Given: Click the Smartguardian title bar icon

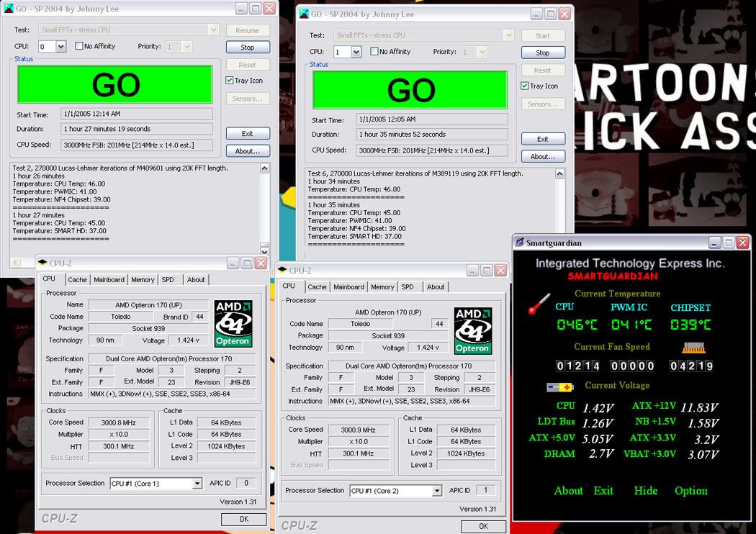Looking at the screenshot, I should coord(519,243).
